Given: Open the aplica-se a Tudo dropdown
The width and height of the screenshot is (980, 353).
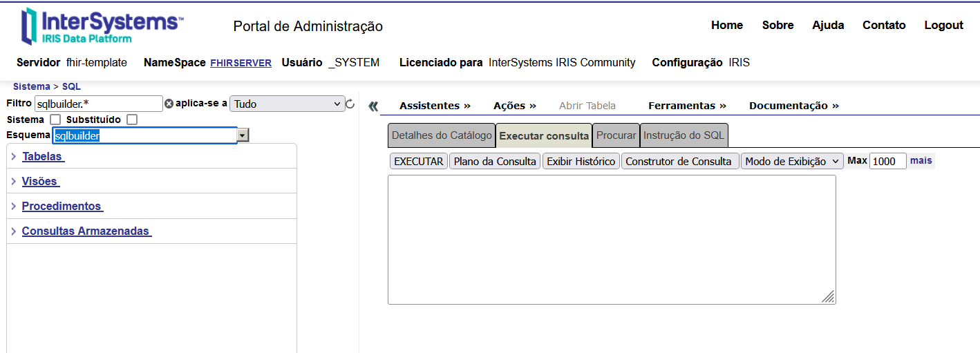Looking at the screenshot, I should tap(287, 104).
